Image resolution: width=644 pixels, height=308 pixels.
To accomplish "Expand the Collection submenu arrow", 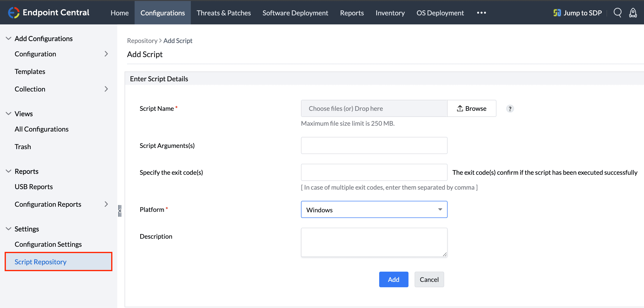I will click(106, 89).
